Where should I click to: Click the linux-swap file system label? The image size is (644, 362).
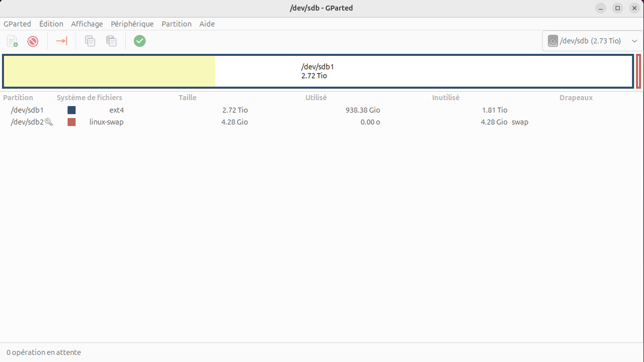107,122
